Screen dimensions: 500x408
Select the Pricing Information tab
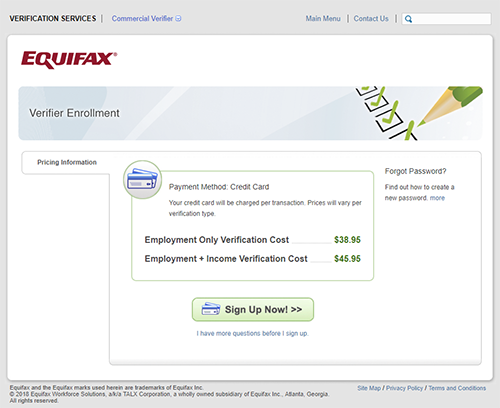(67, 162)
